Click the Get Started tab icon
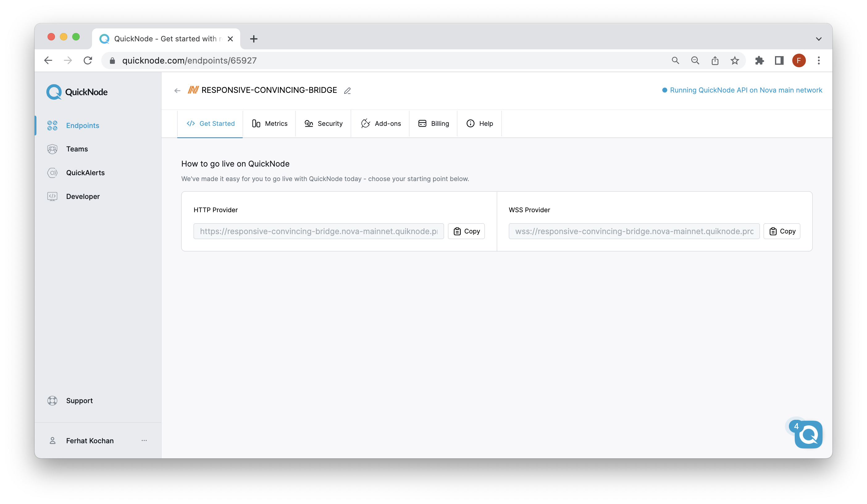Image resolution: width=867 pixels, height=504 pixels. tap(191, 124)
